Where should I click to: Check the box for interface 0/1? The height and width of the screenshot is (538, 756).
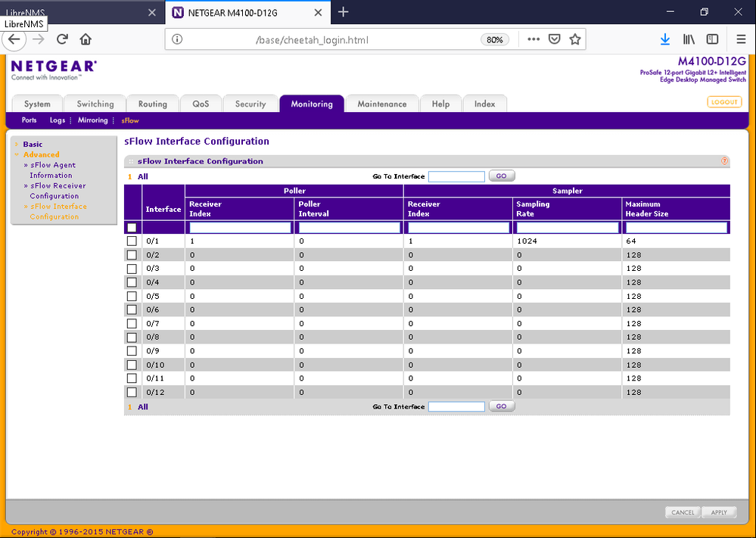132,241
